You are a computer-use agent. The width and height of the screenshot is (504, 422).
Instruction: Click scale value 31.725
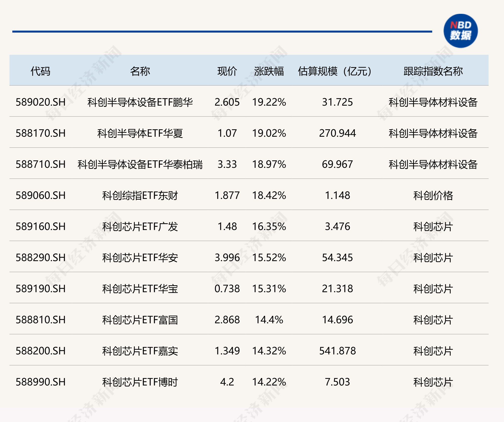337,102
